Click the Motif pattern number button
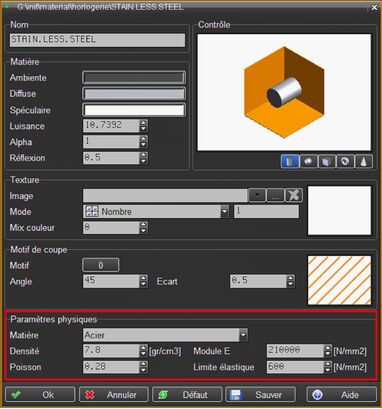Screen dimensions: 382x409 (x=101, y=265)
